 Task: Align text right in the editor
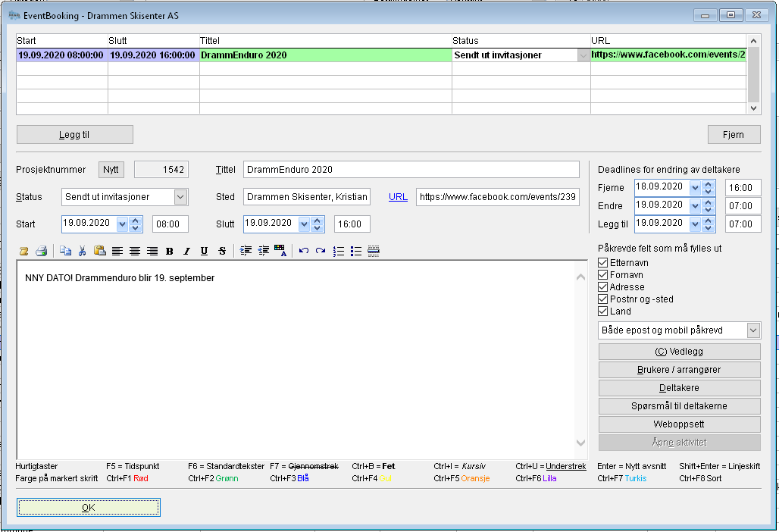(152, 252)
